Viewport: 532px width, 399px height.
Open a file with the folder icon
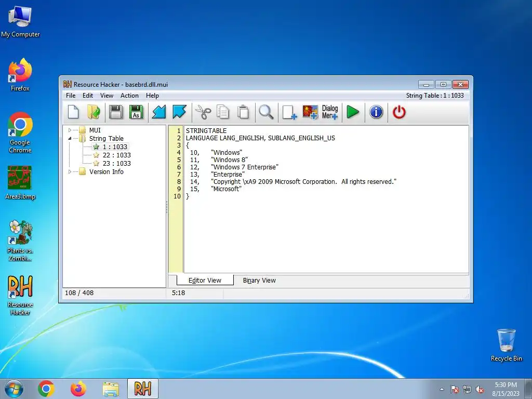(x=94, y=112)
